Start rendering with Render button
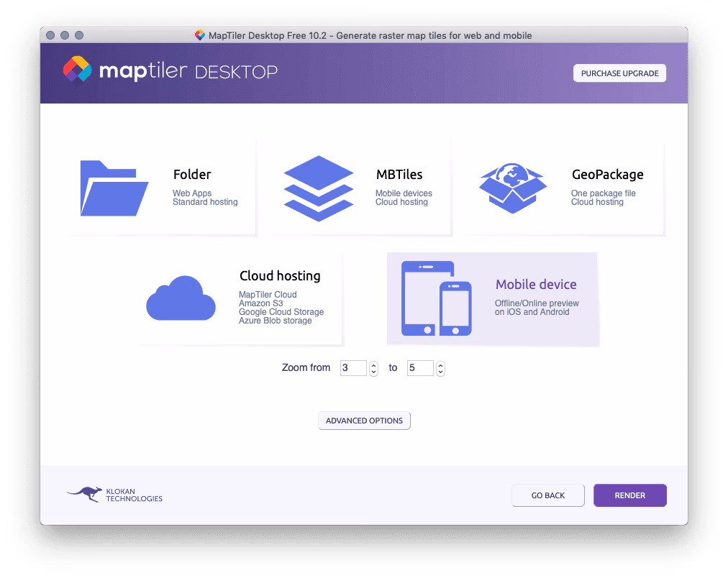 (x=630, y=495)
